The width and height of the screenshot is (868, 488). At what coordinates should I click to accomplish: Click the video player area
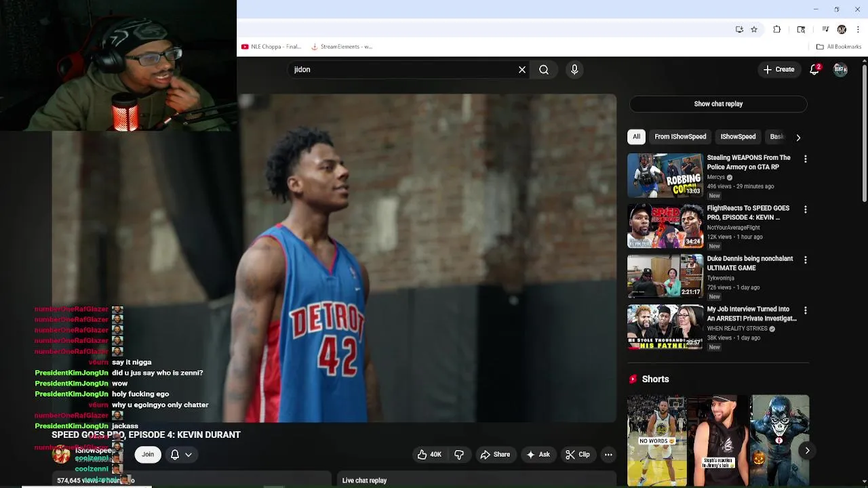(334, 258)
